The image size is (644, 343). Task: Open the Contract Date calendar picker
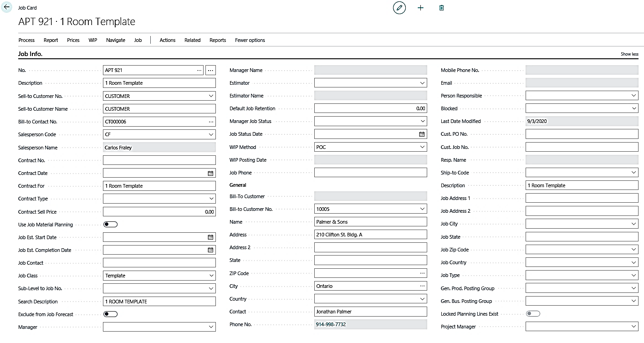(x=210, y=173)
